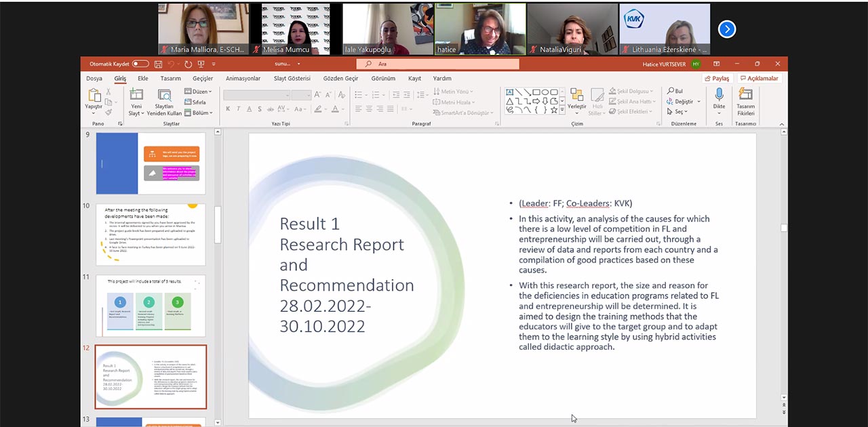Select the star shape in shapes gallery
This screenshot has width=868, height=427.
(554, 110)
